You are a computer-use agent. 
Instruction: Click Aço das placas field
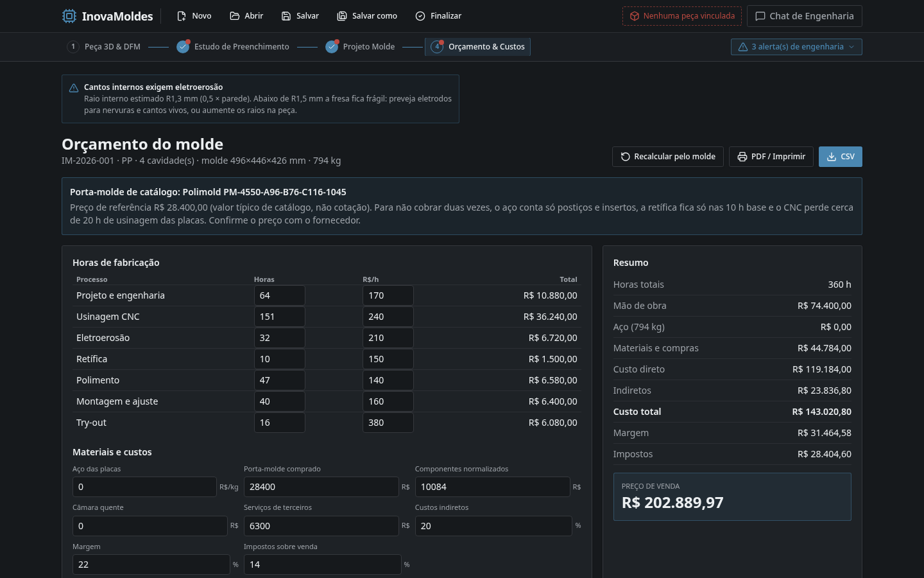[x=144, y=487]
